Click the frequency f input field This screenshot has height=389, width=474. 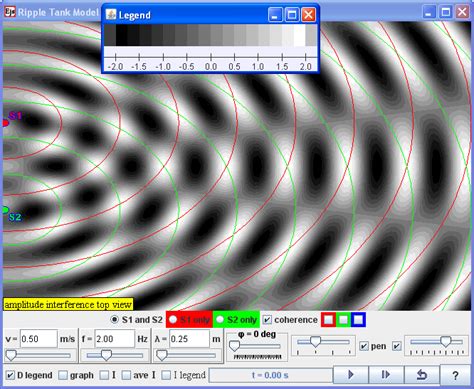pyautogui.click(x=115, y=339)
